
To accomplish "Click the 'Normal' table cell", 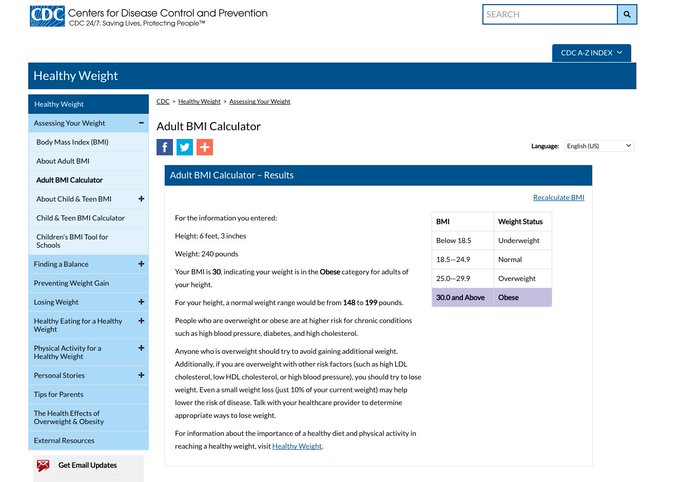I will click(x=523, y=259).
